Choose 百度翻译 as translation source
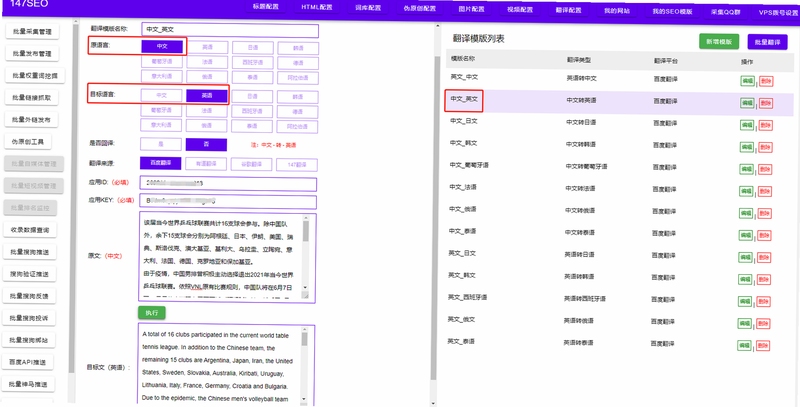The height and width of the screenshot is (407, 800). 160,163
